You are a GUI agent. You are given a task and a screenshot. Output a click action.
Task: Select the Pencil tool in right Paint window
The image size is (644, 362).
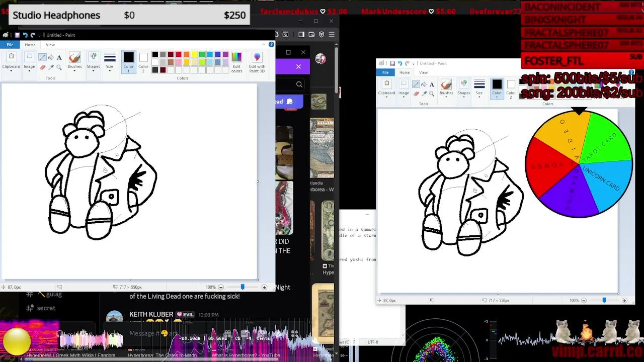pos(416,84)
